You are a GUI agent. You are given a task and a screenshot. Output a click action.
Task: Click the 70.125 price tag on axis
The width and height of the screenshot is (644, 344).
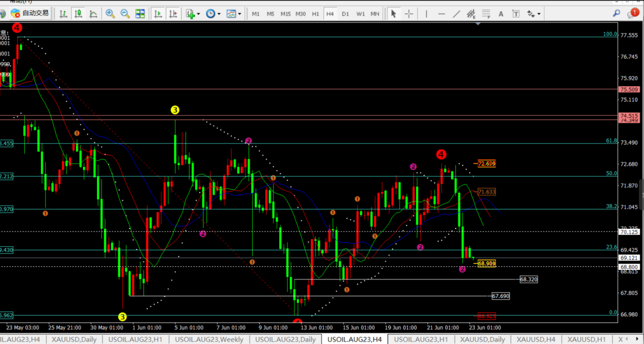[x=629, y=232]
